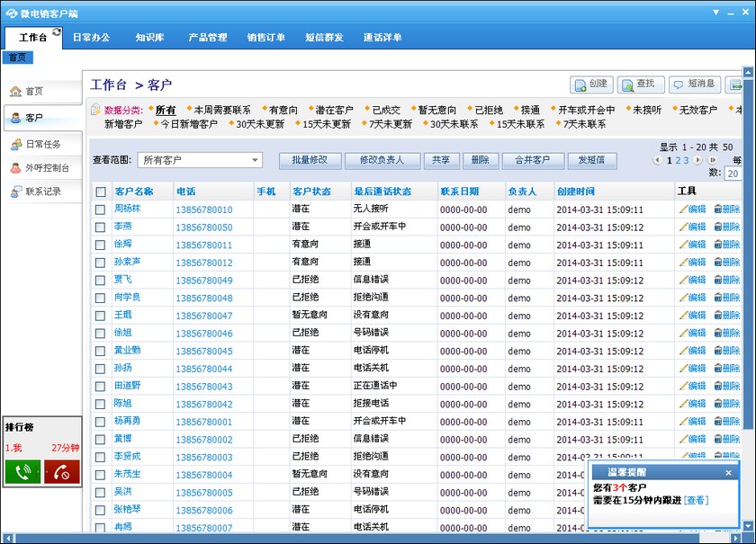Click edit pencil for customer 周杨林
Image resolution: width=756 pixels, height=544 pixels.
(684, 210)
